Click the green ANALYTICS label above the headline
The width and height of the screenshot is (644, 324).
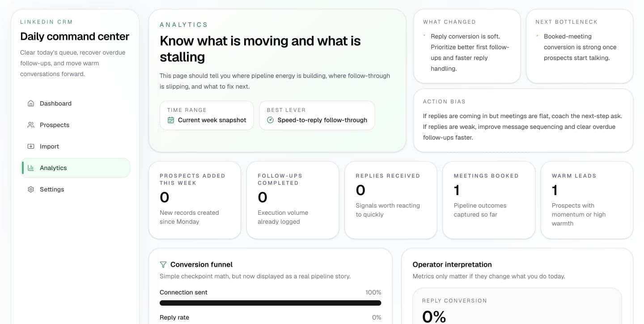184,25
